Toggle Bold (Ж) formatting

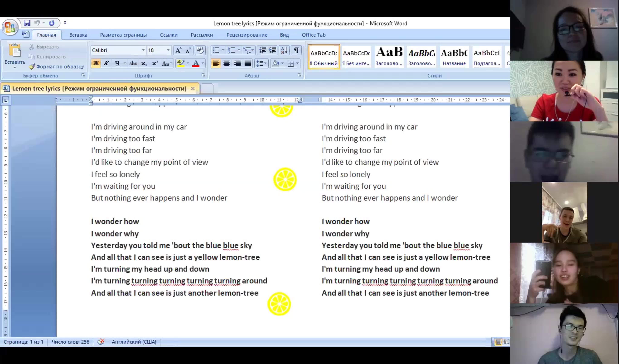click(96, 63)
